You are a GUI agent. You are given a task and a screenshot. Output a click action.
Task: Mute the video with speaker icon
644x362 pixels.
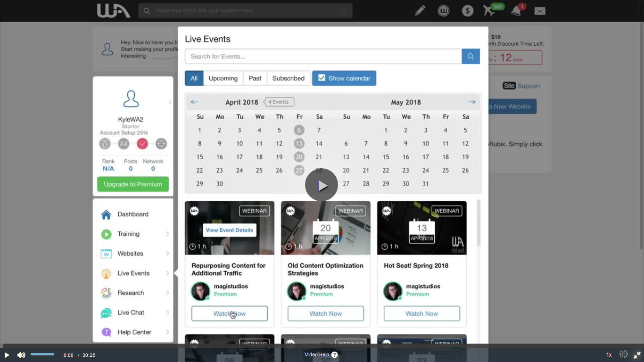(21, 355)
